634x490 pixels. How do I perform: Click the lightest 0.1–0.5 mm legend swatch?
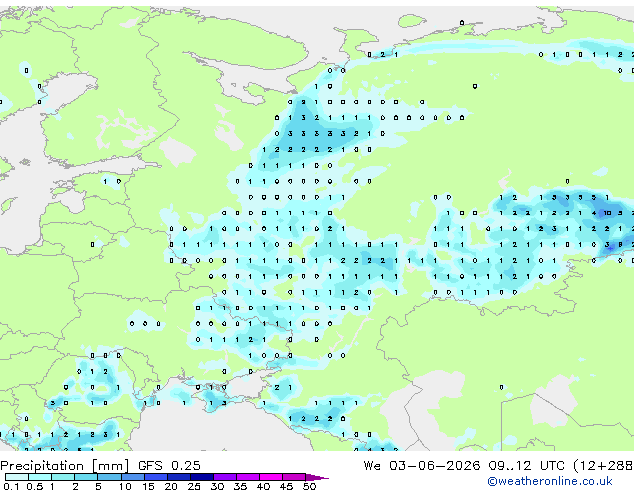coord(17,477)
